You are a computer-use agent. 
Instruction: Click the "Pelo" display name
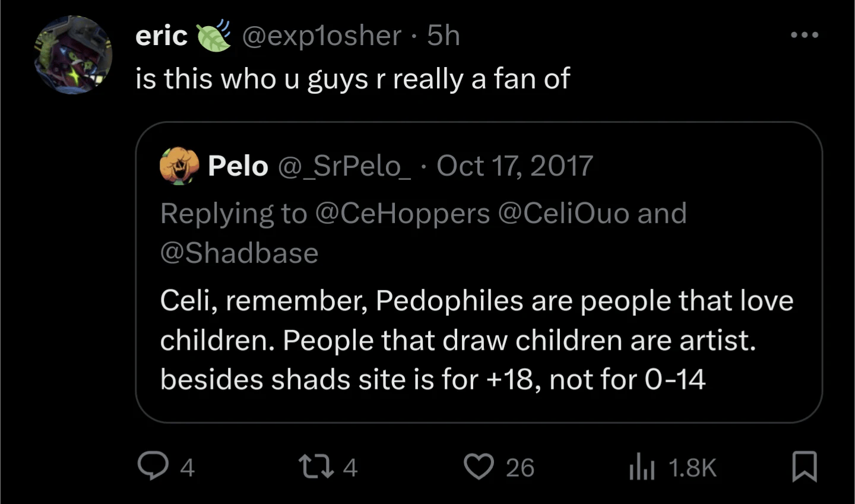237,166
